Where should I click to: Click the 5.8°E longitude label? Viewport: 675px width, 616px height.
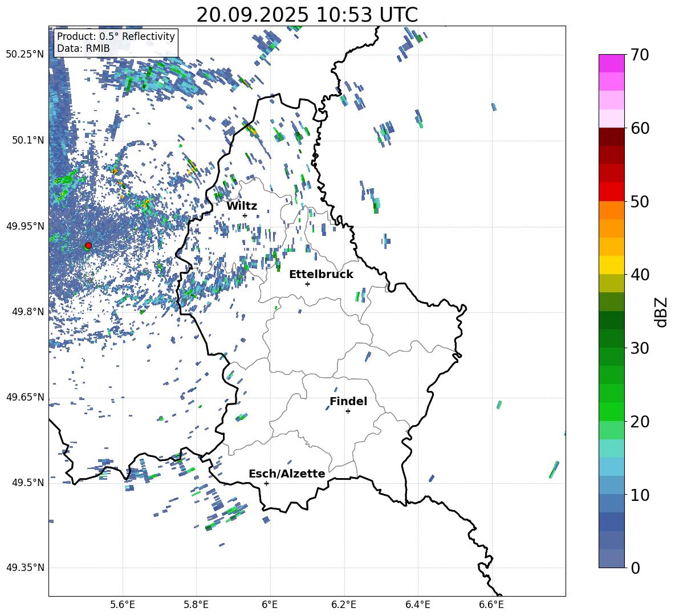196,605
